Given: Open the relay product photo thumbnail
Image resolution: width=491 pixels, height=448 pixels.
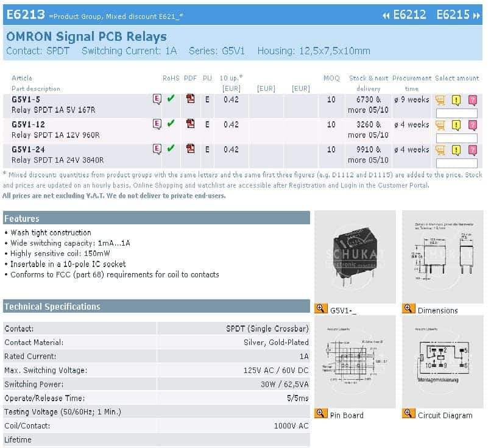Looking at the screenshot, I should click(355, 257).
